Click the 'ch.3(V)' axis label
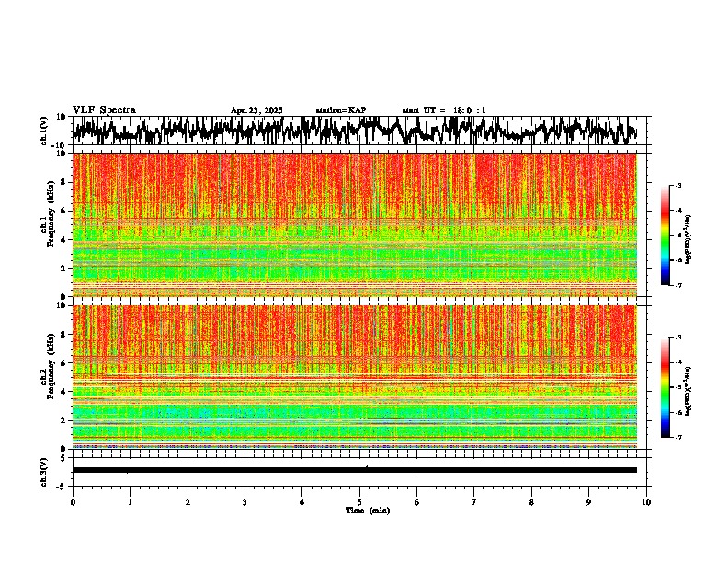Viewport: 728px width, 563px height. [x=44, y=472]
